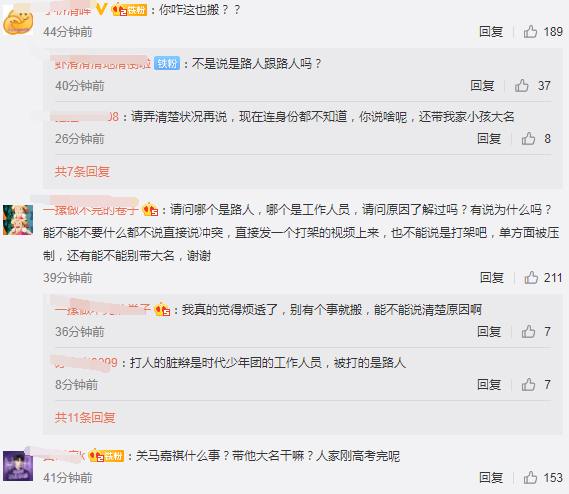Screen dimensions: 569x494
Task: Reply to the comment posted 44分钟前
Action: [x=491, y=32]
